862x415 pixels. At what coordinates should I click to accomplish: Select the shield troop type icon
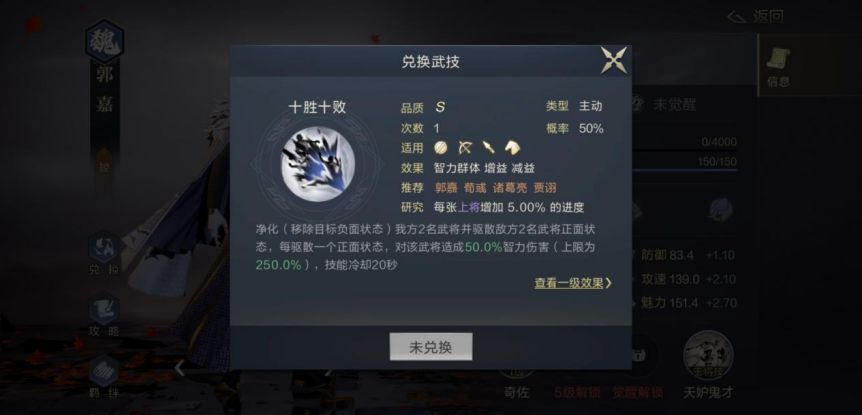point(440,147)
